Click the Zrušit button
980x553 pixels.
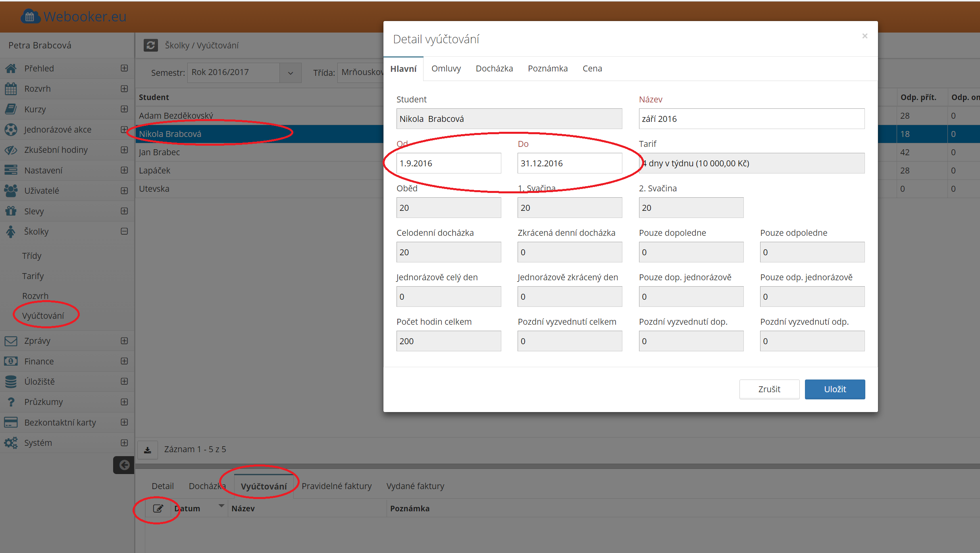(x=769, y=389)
